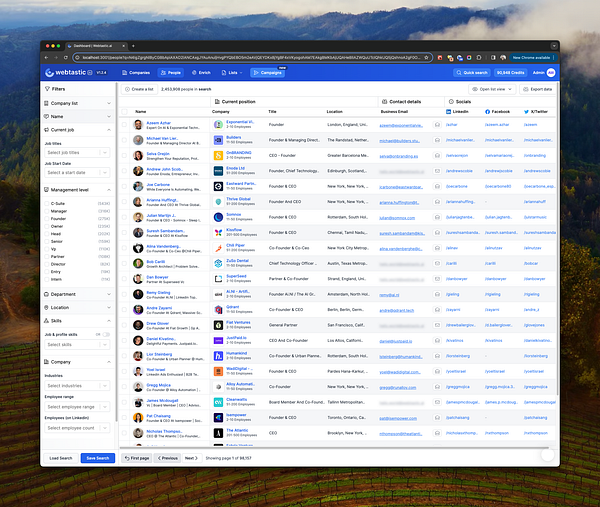Click OnBRANDING orange company logo
This screenshot has height=507, width=600.
click(x=218, y=155)
